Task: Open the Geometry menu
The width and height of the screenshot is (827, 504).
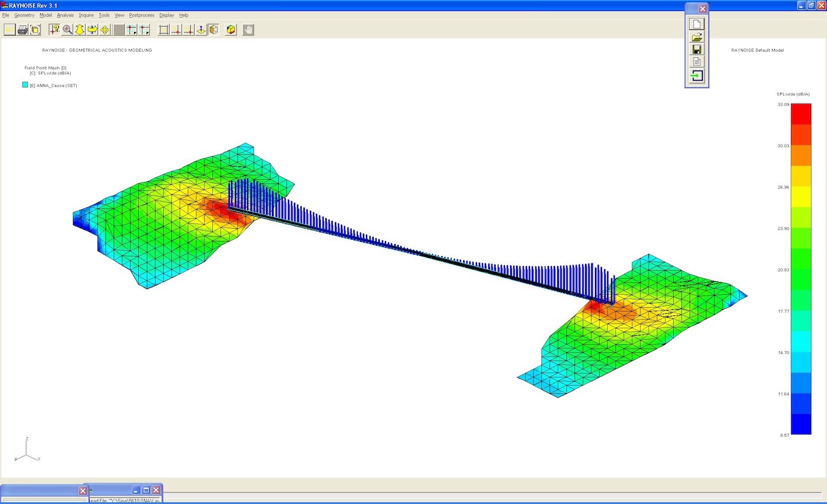Action: coord(24,15)
